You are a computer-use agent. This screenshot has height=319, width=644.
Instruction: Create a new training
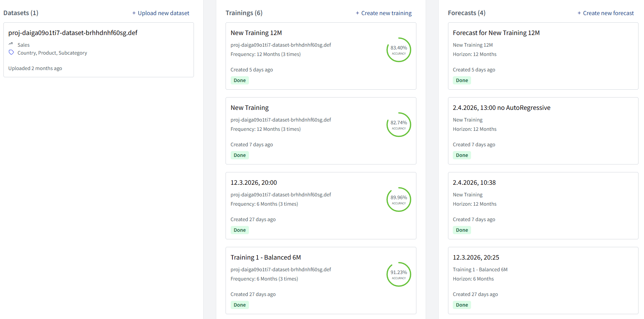pyautogui.click(x=383, y=13)
